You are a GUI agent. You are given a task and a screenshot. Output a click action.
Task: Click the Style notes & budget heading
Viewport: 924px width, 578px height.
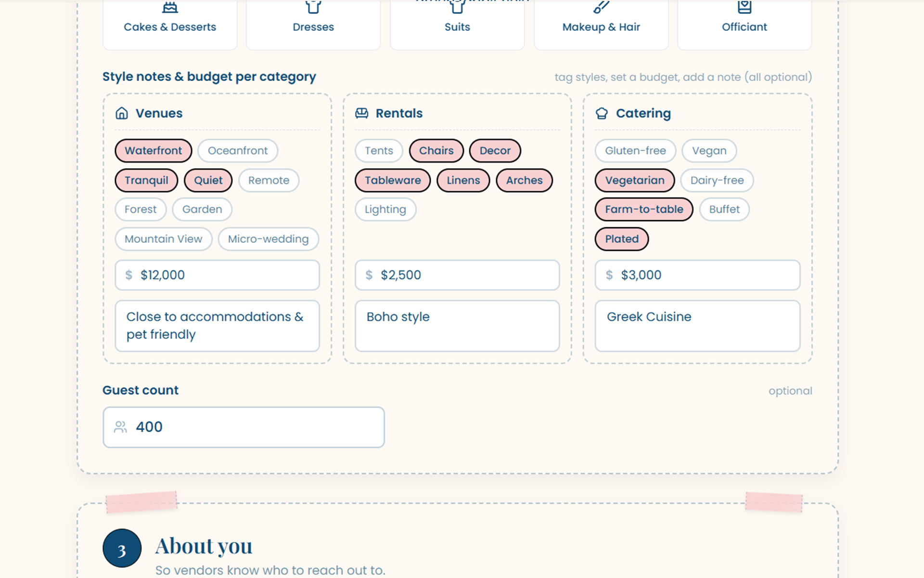tap(209, 77)
